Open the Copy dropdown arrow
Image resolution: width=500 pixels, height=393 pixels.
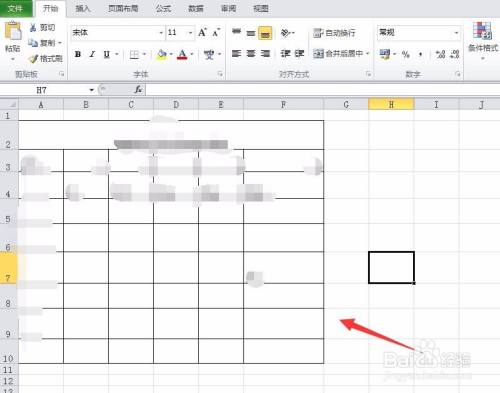60,43
